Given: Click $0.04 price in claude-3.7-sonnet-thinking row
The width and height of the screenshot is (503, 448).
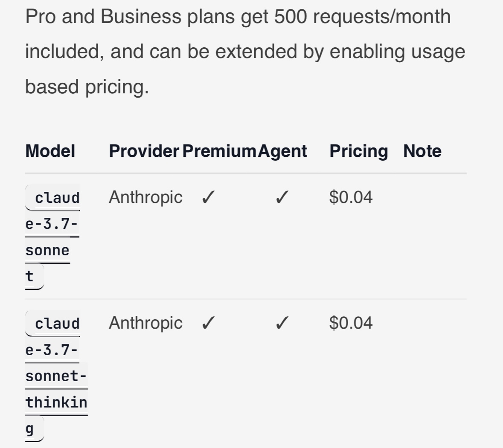Looking at the screenshot, I should (x=351, y=323).
